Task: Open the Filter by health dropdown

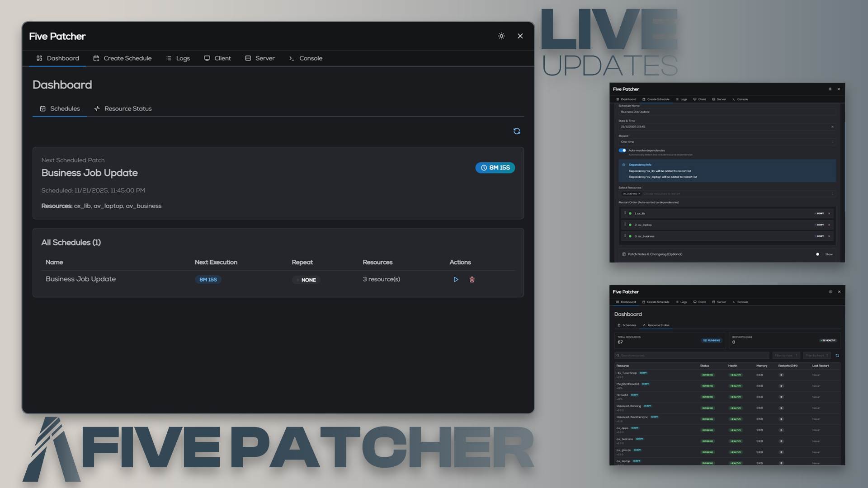Action: pyautogui.click(x=817, y=355)
